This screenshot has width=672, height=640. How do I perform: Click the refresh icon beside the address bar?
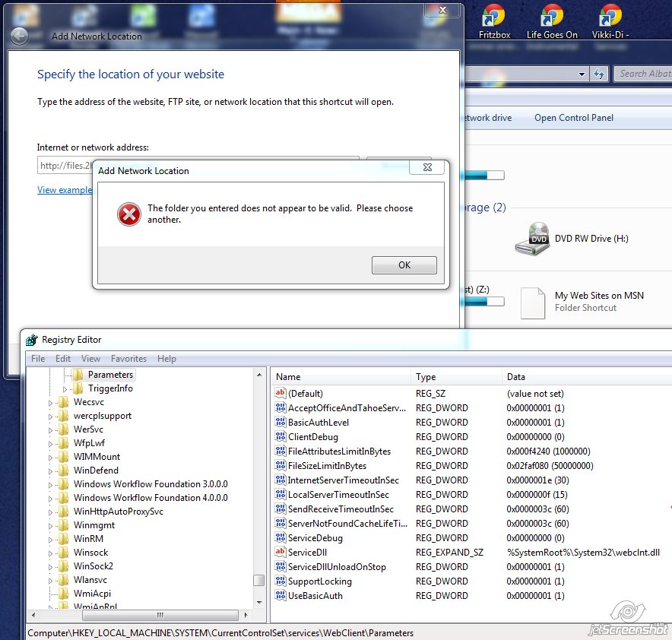point(599,74)
